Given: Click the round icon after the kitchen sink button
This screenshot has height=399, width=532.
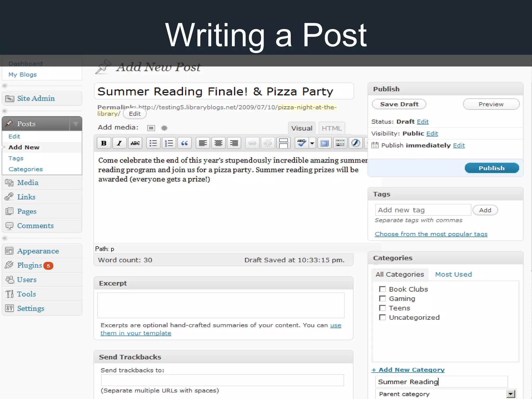Looking at the screenshot, I should click(356, 143).
